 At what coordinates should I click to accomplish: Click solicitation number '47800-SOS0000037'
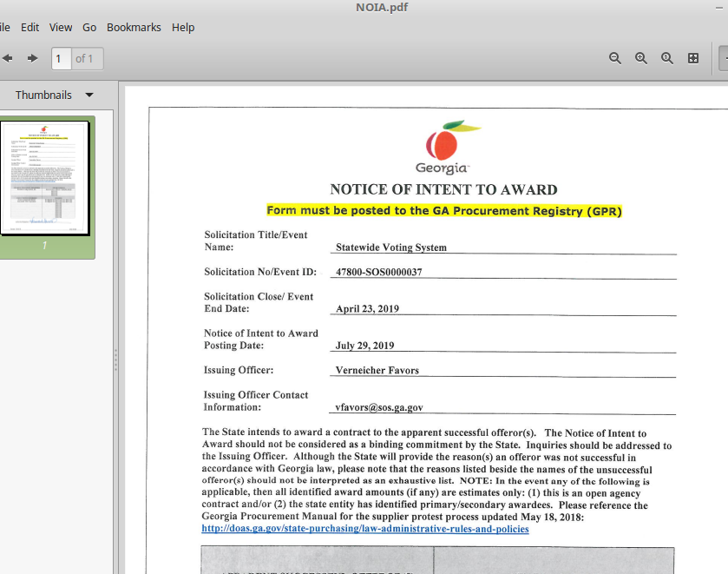(x=379, y=272)
